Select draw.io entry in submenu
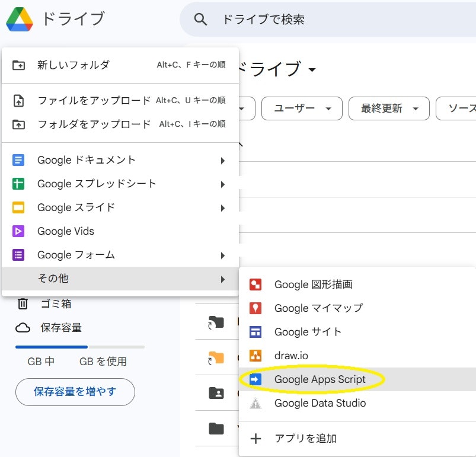The width and height of the screenshot is (476, 457). click(x=357, y=356)
